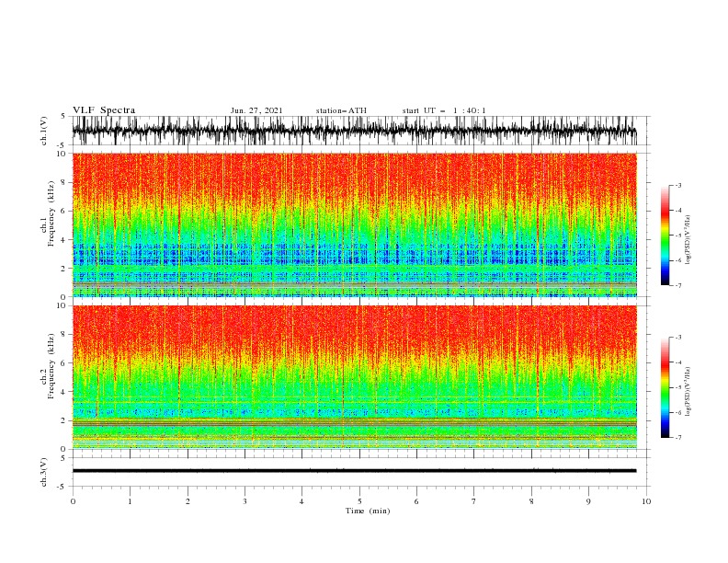The height and width of the screenshot is (563, 728).
Task: Click the time axis end label "10"
Action: (646, 501)
